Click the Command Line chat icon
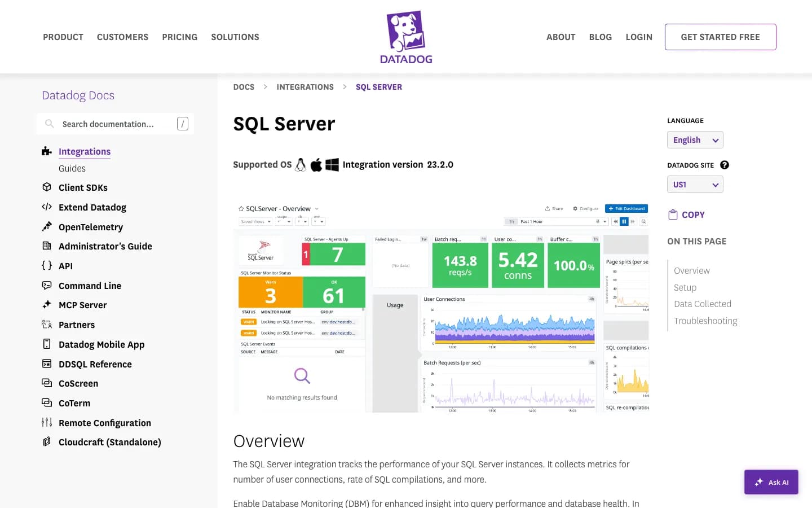 pos(47,285)
